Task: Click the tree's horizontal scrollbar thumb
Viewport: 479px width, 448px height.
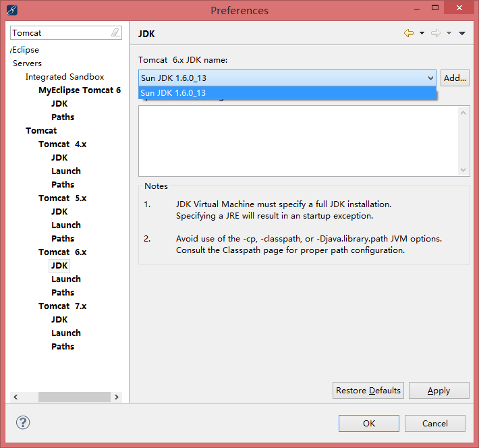Action: [x=74, y=397]
